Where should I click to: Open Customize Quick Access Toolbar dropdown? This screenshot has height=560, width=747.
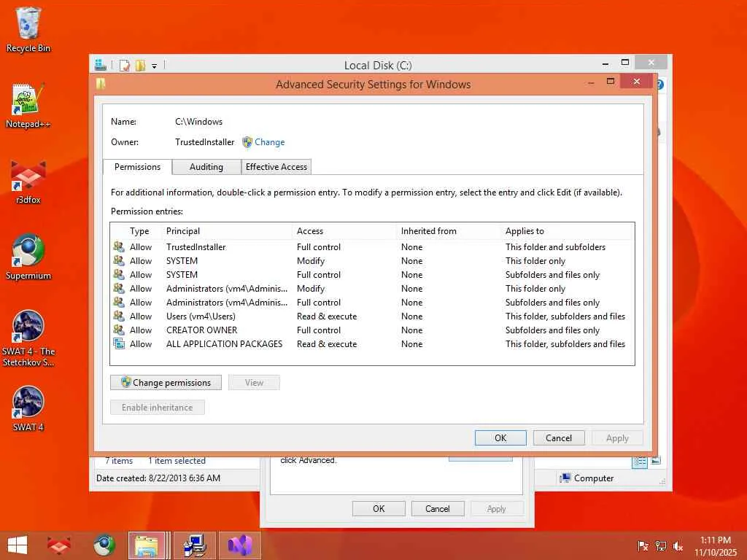tap(155, 66)
